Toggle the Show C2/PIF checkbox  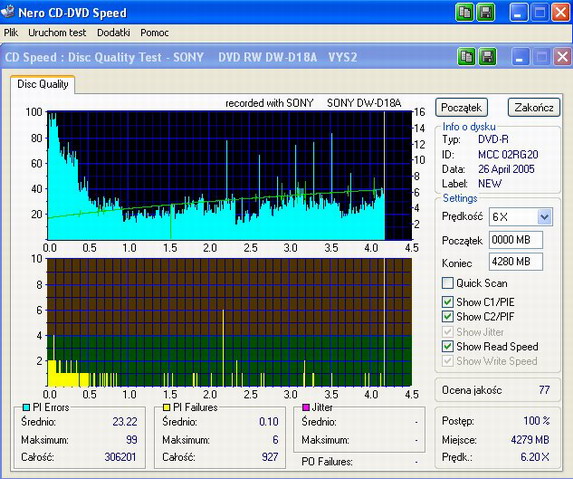[447, 316]
